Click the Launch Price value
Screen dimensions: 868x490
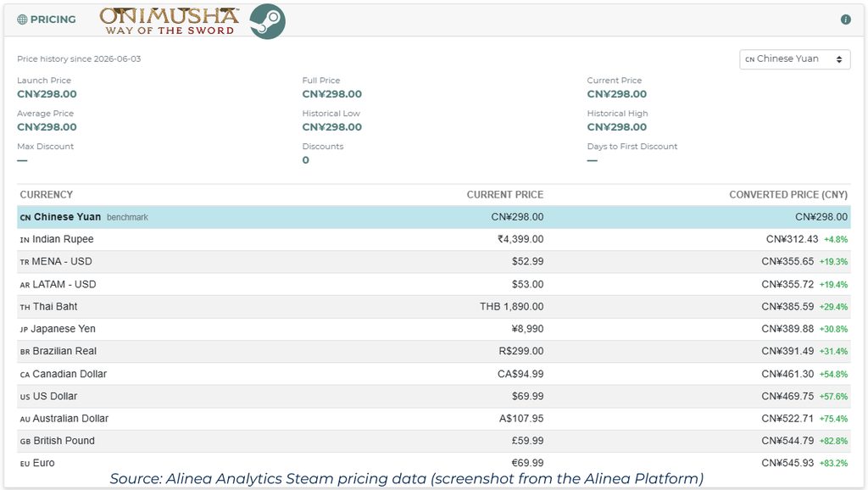click(47, 94)
